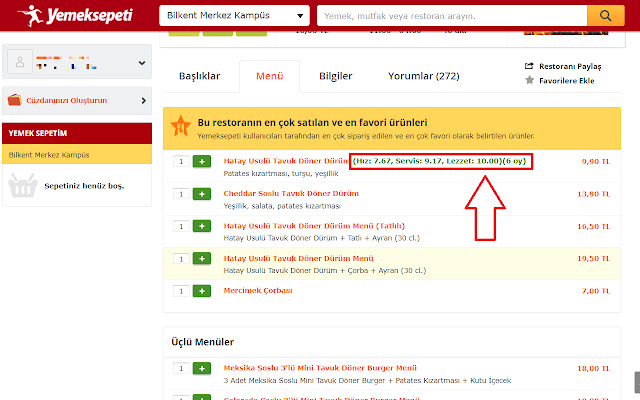Open the Yorumlar (272) tab
The height and width of the screenshot is (400, 640).
424,76
